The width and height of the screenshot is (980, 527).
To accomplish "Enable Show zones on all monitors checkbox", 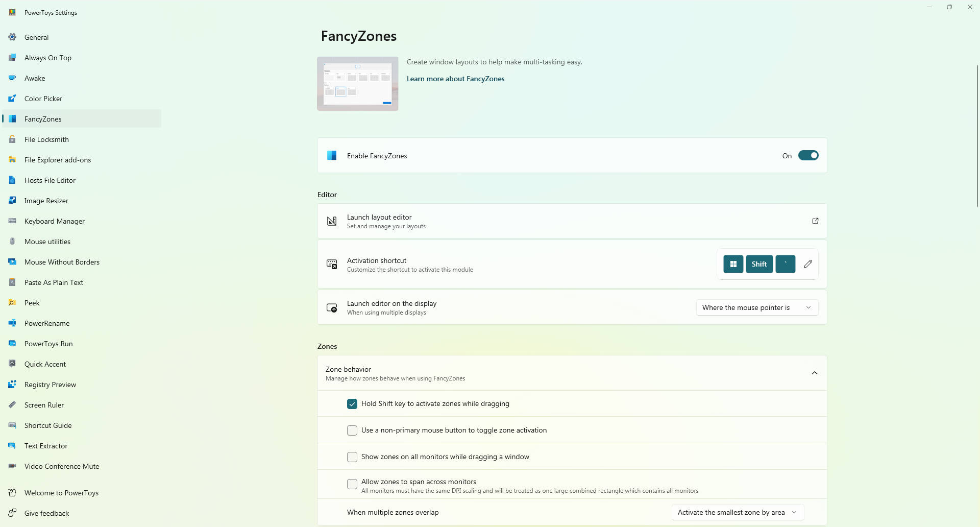I will click(x=352, y=457).
